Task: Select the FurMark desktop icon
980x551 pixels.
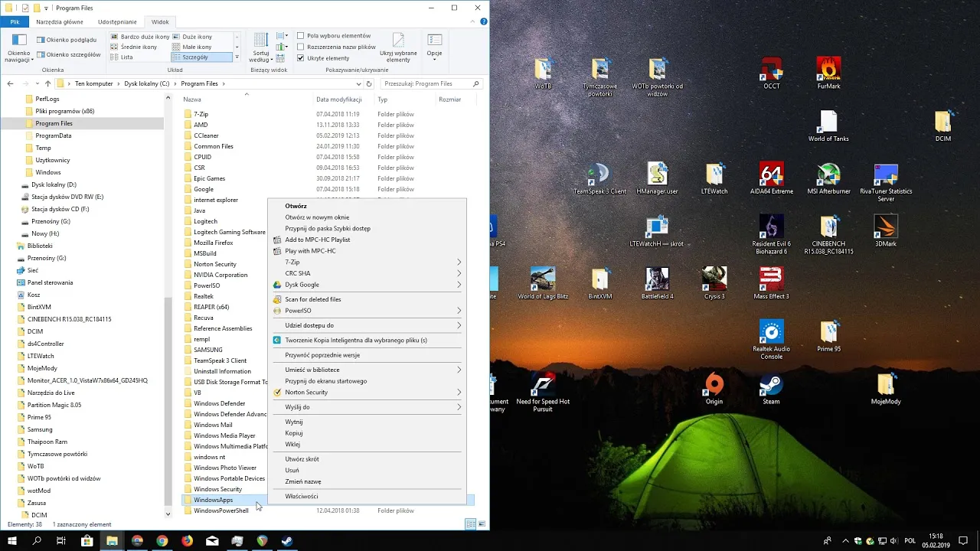Action: tap(828, 70)
